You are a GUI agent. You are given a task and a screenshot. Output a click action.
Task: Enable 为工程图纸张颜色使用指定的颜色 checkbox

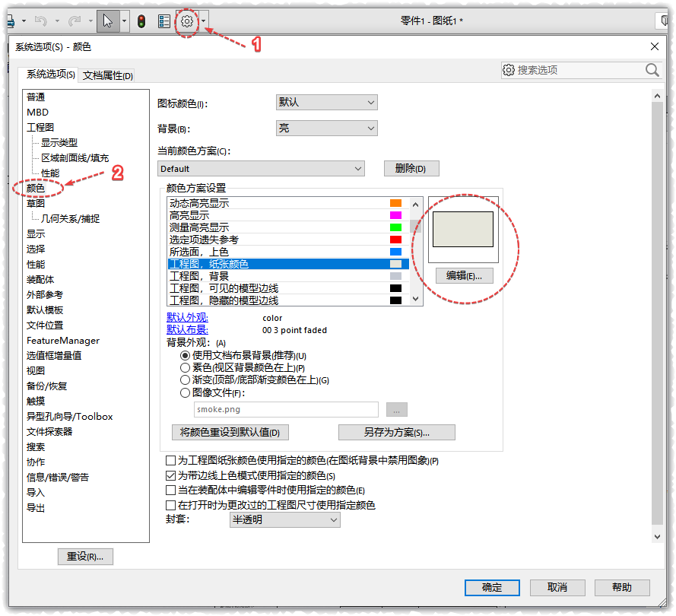click(171, 460)
